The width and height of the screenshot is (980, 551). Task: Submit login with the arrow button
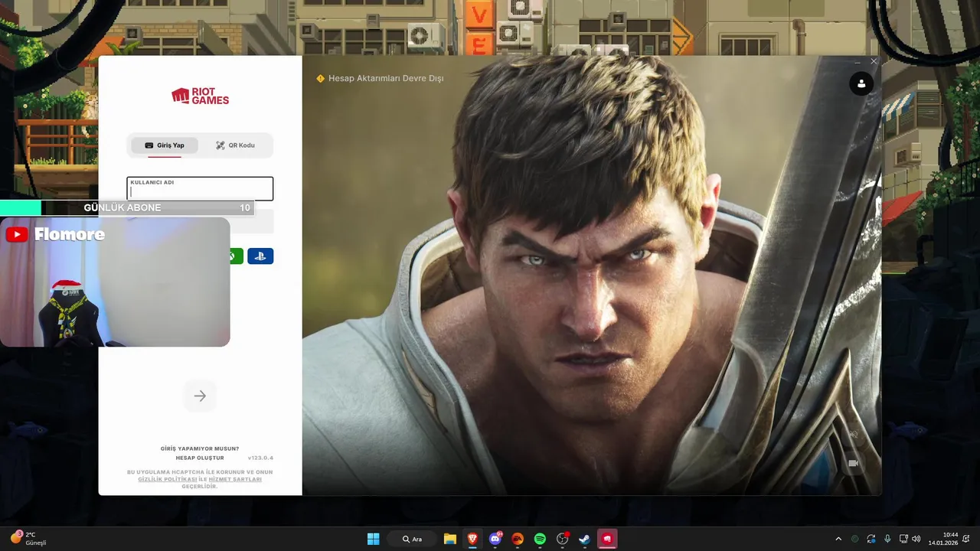click(200, 396)
